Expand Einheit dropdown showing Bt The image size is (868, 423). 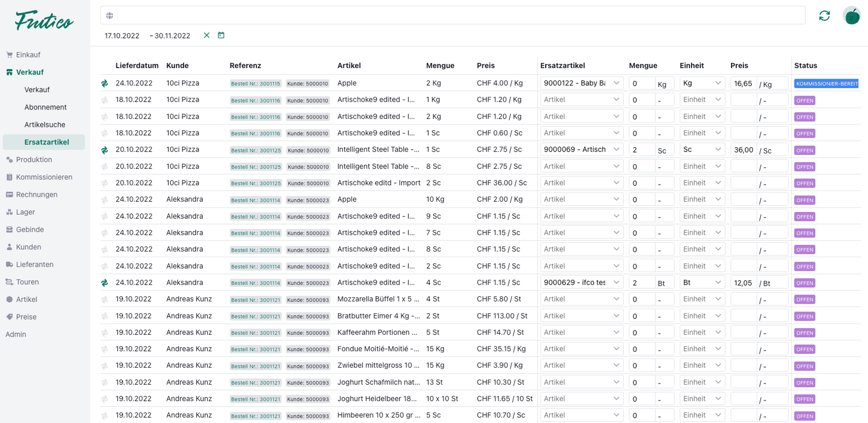click(x=701, y=283)
